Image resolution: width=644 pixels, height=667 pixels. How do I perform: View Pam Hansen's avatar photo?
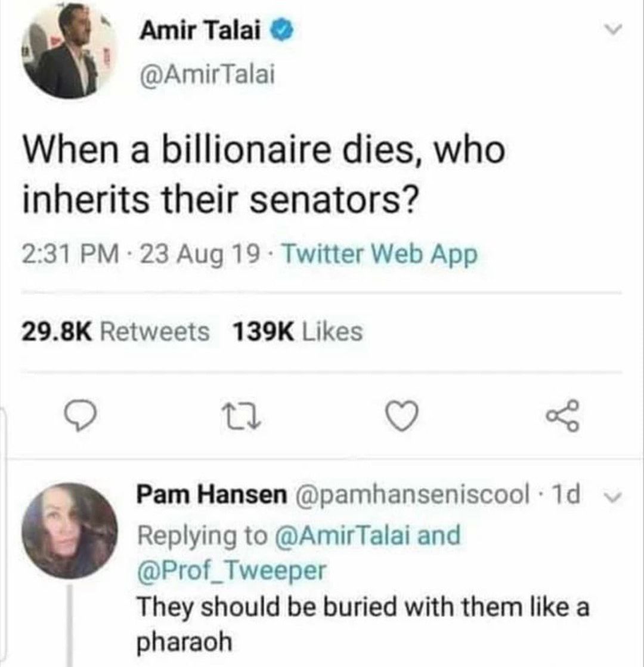pyautogui.click(x=70, y=530)
